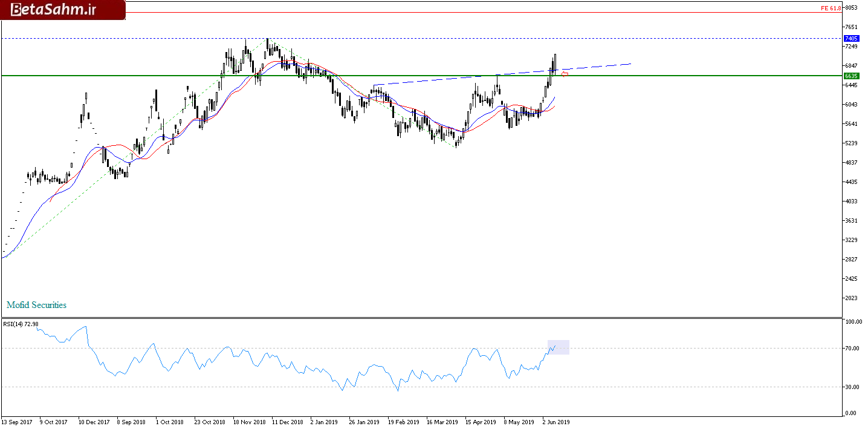Click the 18 Nov 2018 date label
The width and height of the screenshot is (868, 429).
tap(249, 422)
